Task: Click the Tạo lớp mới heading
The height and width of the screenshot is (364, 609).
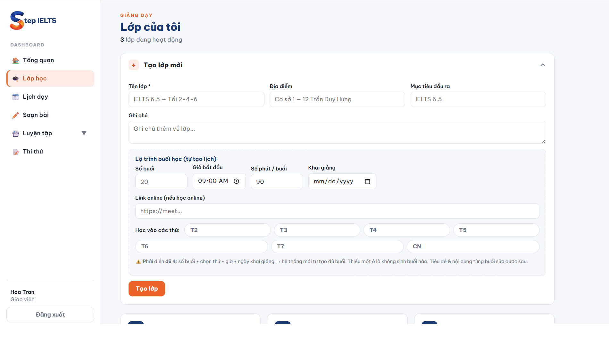Action: click(x=163, y=65)
